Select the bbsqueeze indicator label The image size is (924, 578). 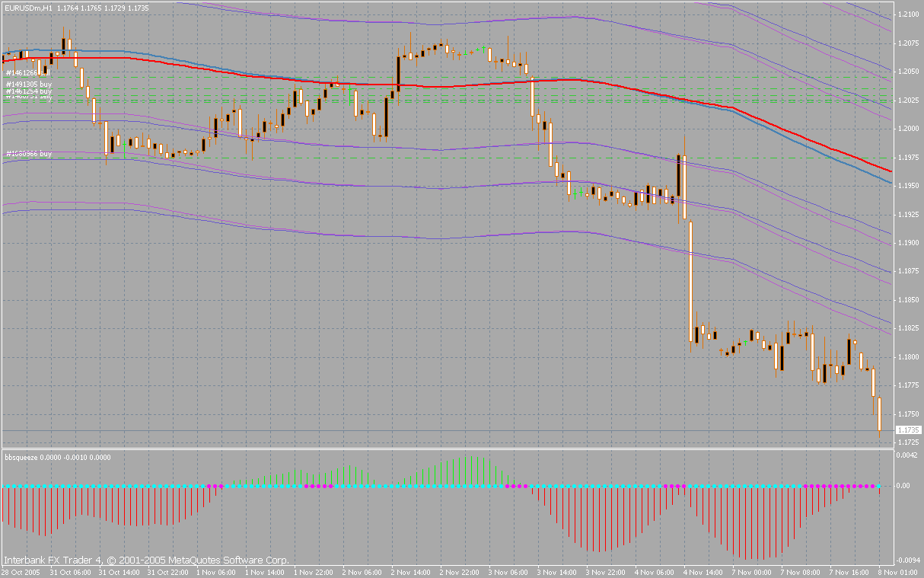[x=20, y=458]
